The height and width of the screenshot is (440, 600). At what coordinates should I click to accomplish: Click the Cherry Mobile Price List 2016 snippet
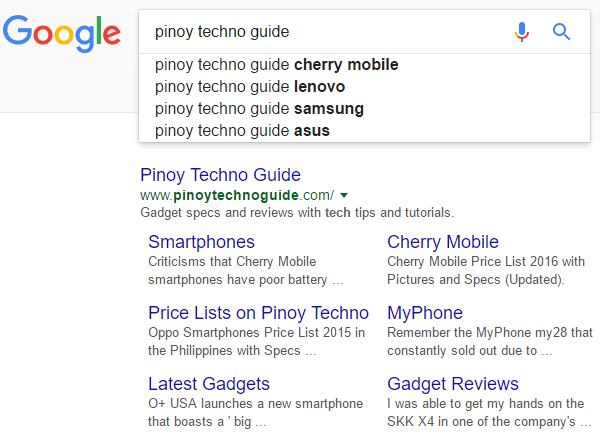[x=486, y=271]
